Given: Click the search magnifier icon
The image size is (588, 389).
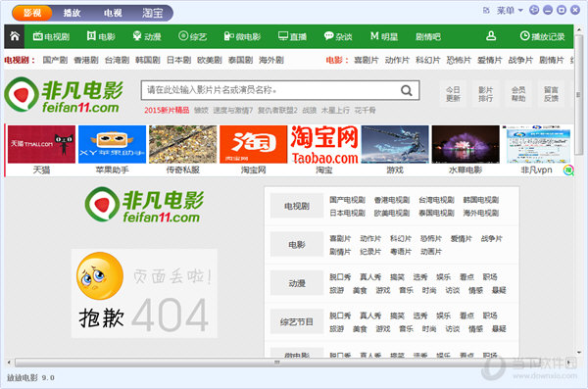Looking at the screenshot, I should coord(407,90).
